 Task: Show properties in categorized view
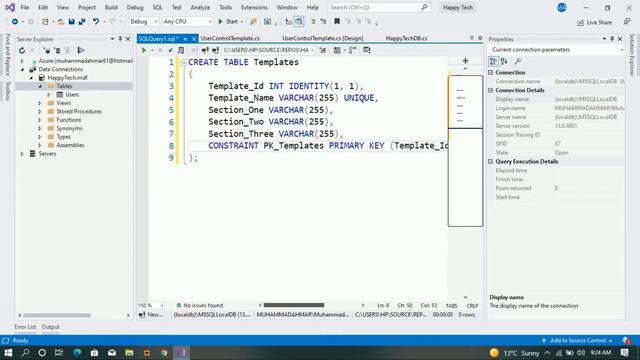(493, 61)
